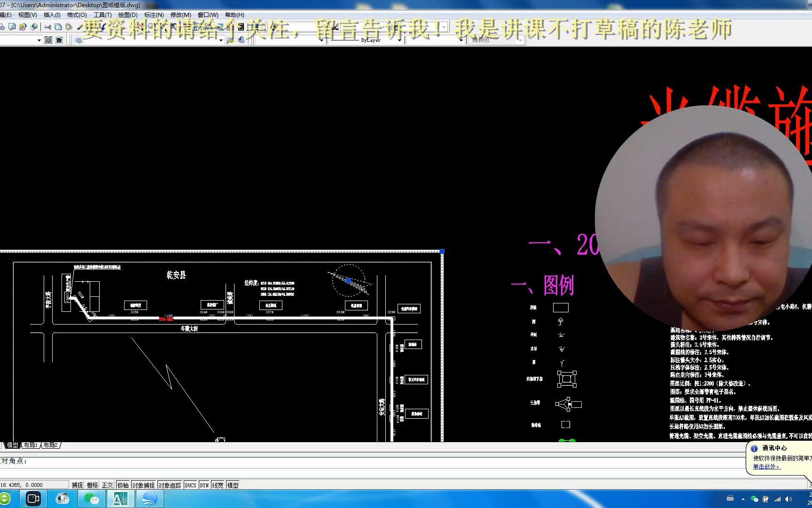Viewport: 812px width, 508px height.
Task: Click the Copy icon in toolbar
Action: pyautogui.click(x=58, y=27)
